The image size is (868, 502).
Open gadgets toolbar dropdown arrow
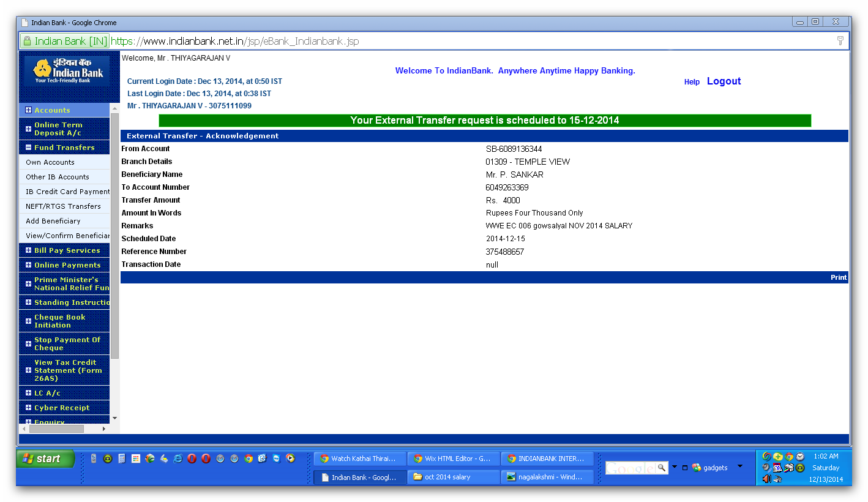coord(739,466)
